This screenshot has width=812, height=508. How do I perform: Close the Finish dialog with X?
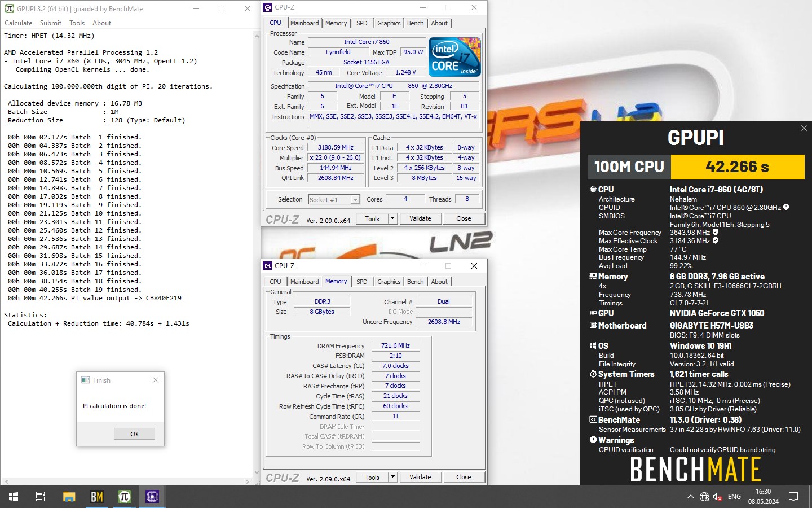click(x=156, y=380)
